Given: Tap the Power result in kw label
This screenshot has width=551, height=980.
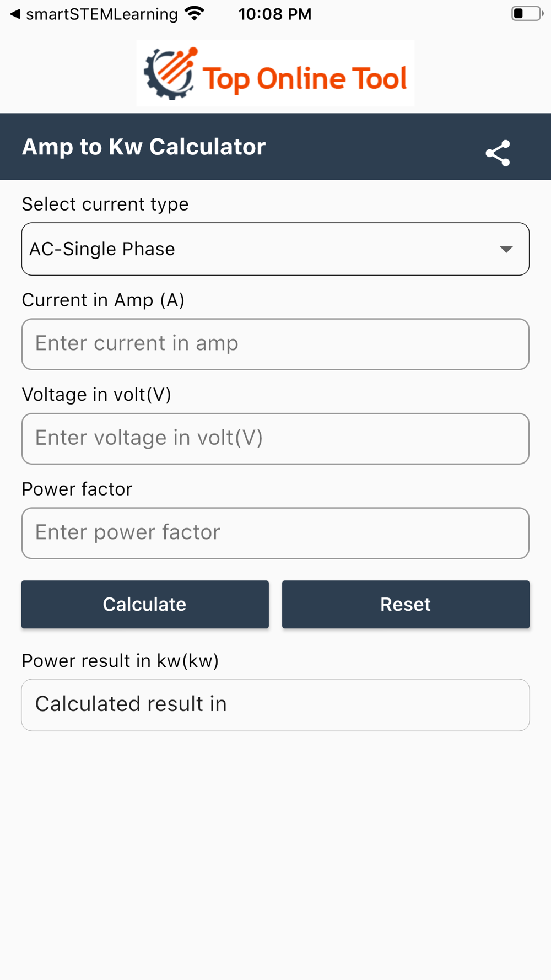Looking at the screenshot, I should coord(120,660).
